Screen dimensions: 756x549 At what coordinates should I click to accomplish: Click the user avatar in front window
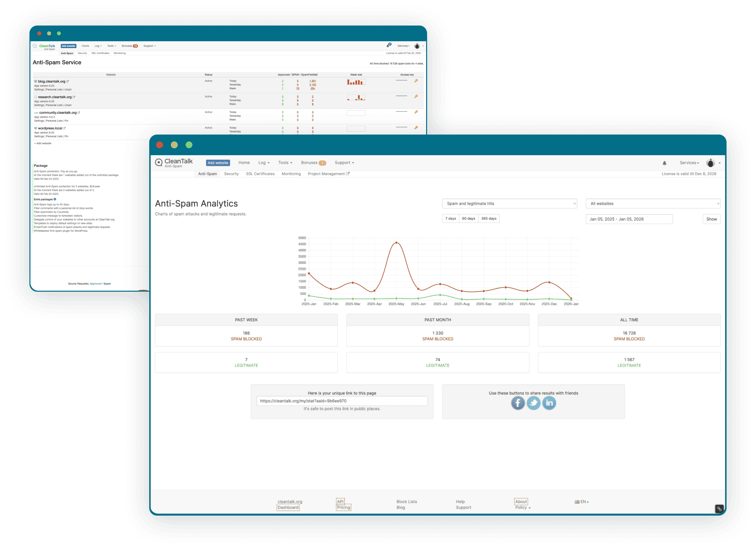(x=710, y=163)
